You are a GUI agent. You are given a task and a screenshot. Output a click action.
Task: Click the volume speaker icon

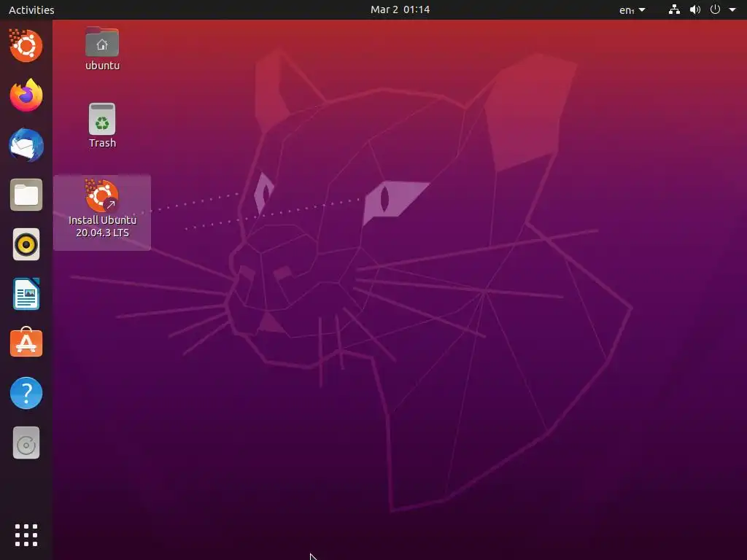(x=695, y=9)
